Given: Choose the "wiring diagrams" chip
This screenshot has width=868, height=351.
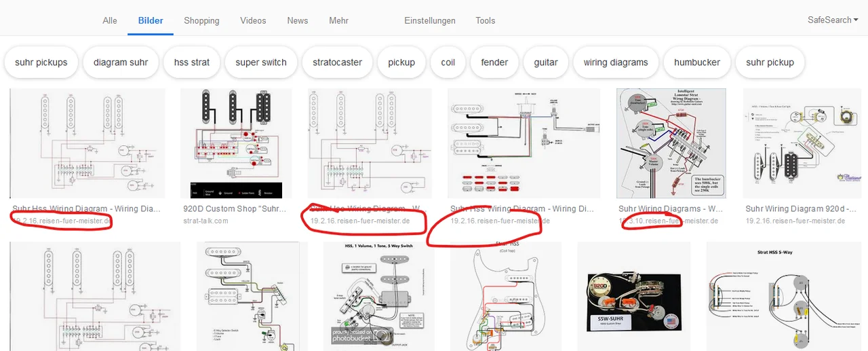Looking at the screenshot, I should [x=616, y=62].
